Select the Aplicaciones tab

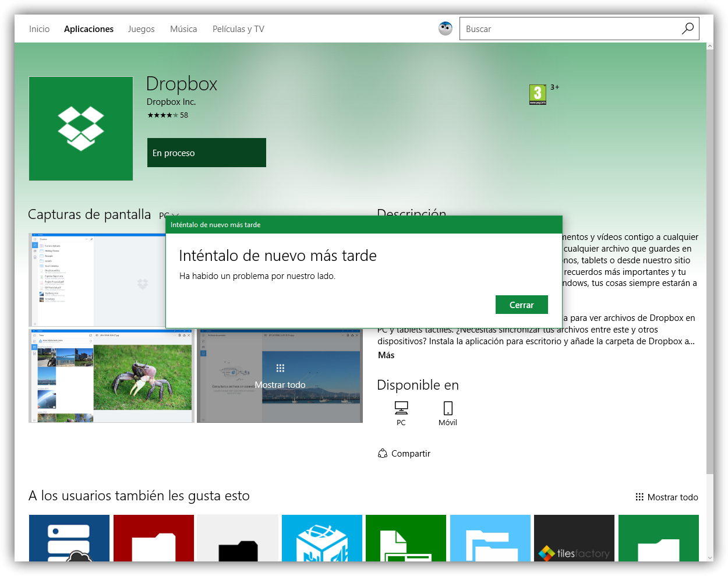pyautogui.click(x=89, y=29)
